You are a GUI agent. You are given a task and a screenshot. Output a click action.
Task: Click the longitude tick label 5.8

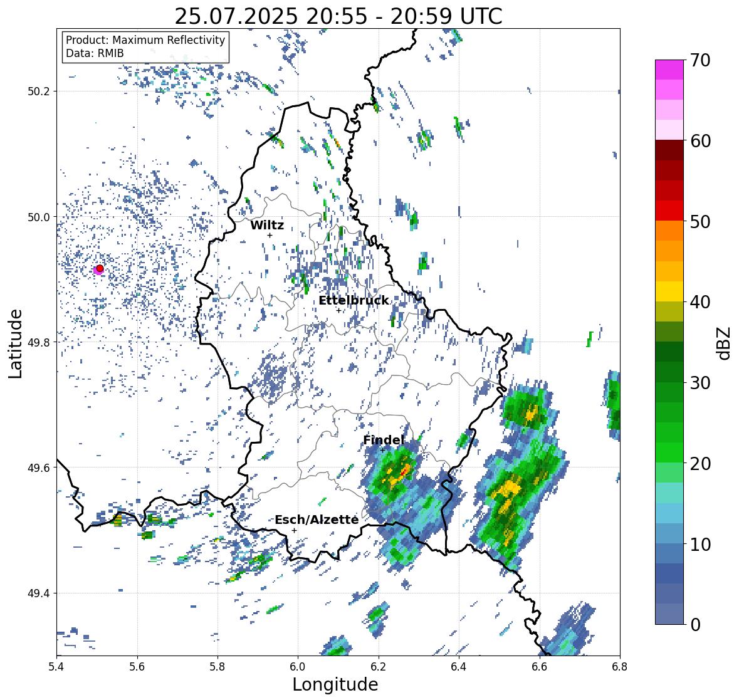click(x=218, y=667)
